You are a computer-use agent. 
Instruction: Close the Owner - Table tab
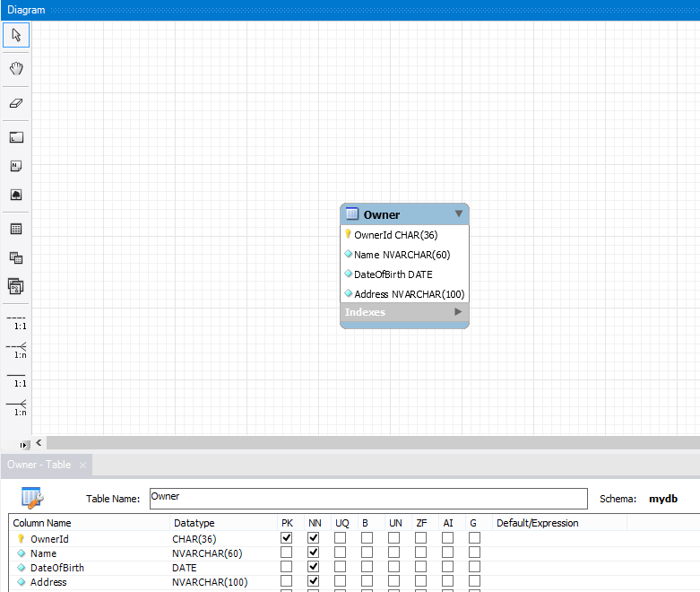[x=82, y=465]
